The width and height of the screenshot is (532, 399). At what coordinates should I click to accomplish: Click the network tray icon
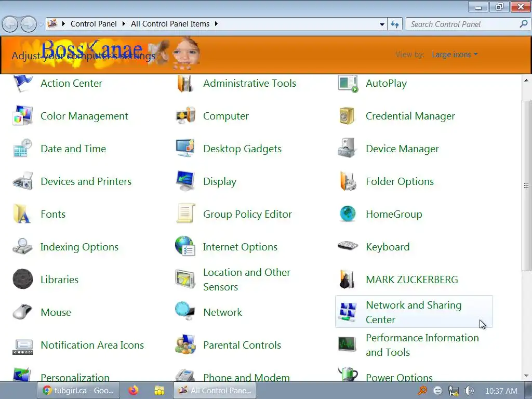tap(453, 391)
